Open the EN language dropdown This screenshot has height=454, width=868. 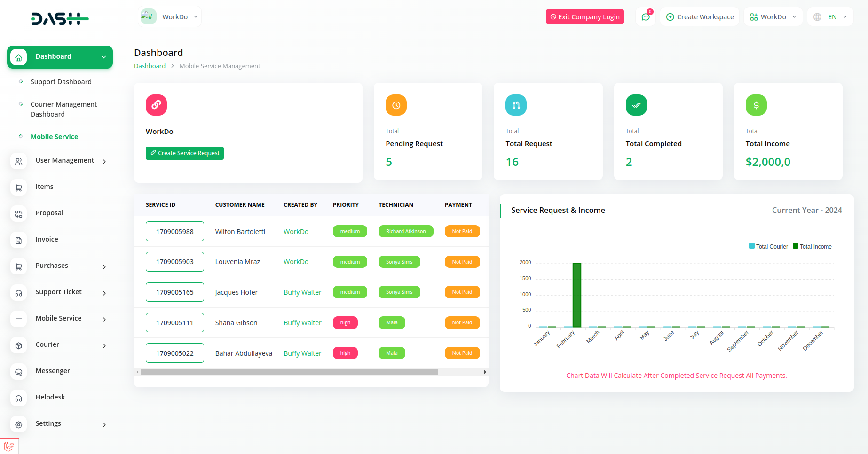tap(831, 17)
